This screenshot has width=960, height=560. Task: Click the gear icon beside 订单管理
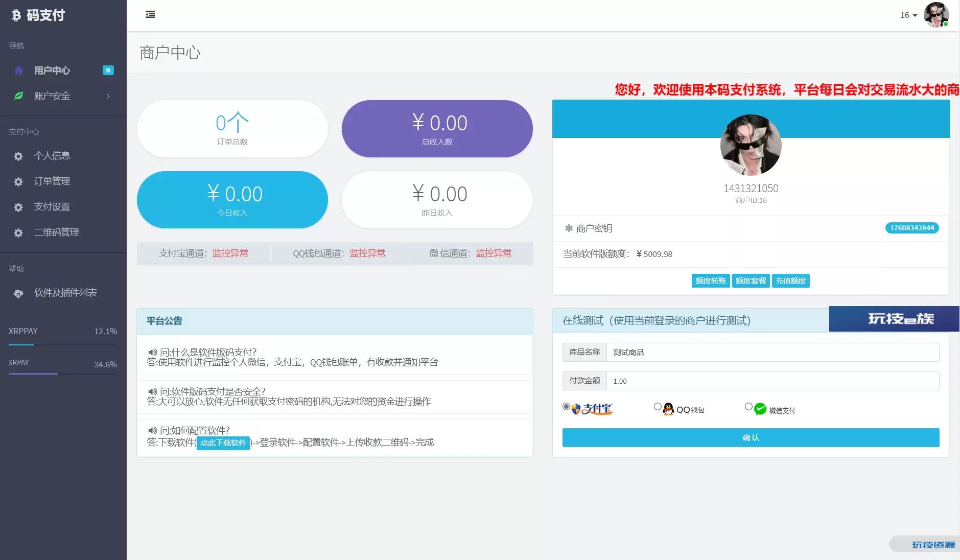pyautogui.click(x=18, y=182)
